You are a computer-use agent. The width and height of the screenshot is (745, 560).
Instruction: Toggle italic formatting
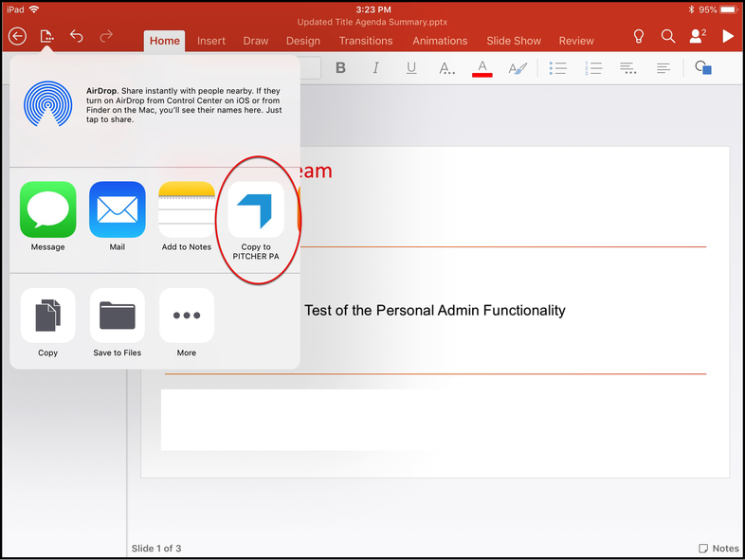tap(375, 68)
